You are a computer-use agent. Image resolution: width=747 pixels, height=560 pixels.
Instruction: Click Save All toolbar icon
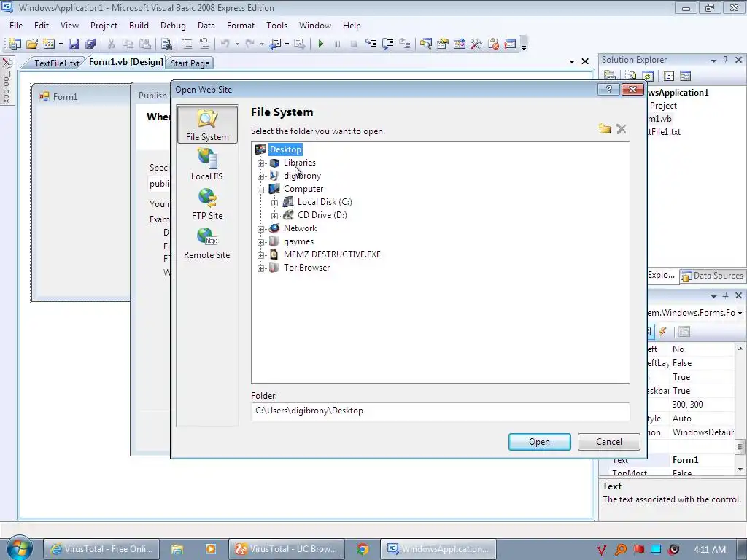[90, 44]
